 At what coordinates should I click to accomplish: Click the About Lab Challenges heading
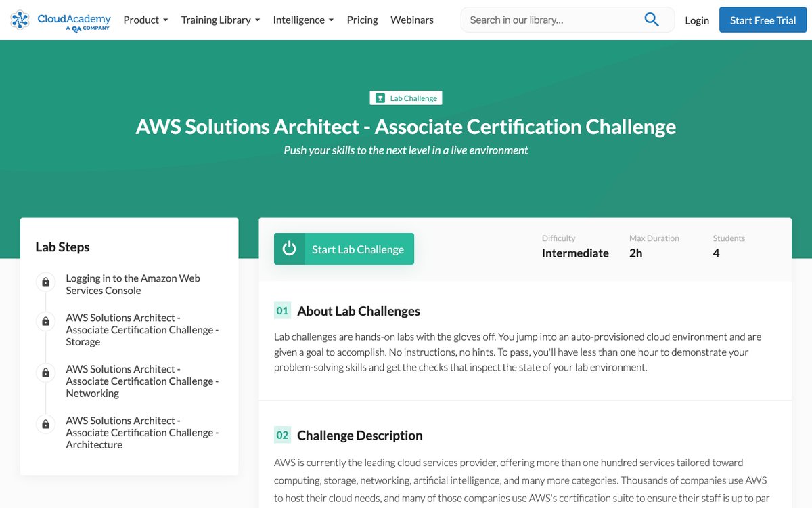[x=359, y=311]
